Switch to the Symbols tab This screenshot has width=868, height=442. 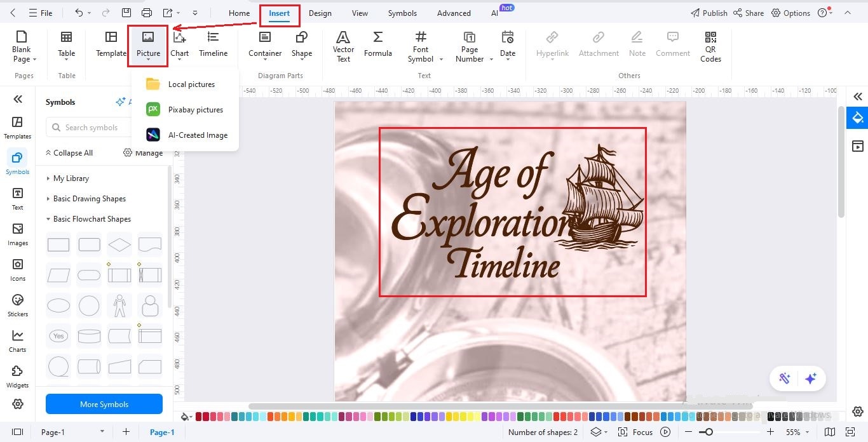pyautogui.click(x=402, y=13)
